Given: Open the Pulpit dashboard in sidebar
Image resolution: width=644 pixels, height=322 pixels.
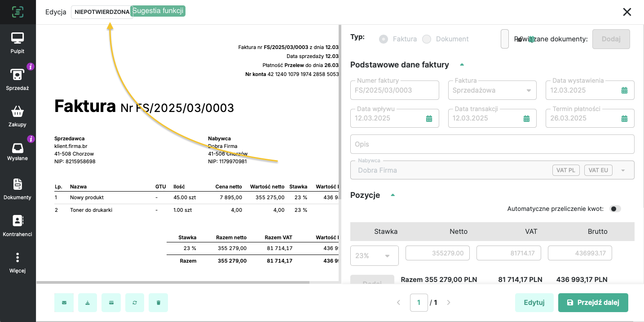Looking at the screenshot, I should tap(18, 43).
